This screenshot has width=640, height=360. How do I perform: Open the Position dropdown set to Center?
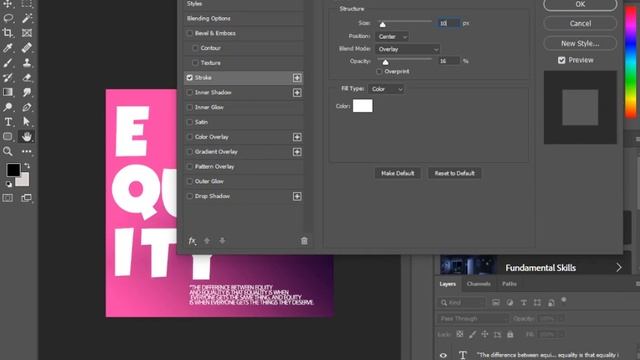(x=392, y=37)
